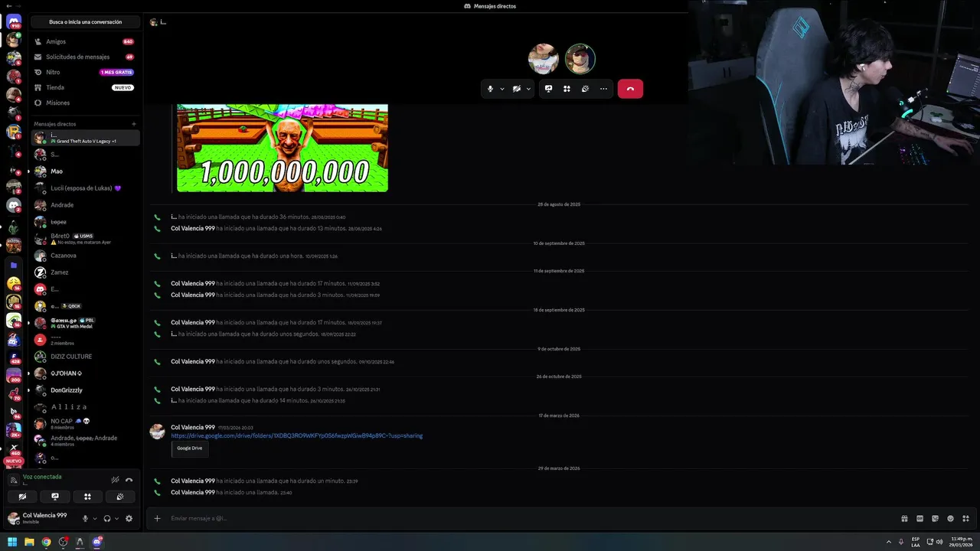Click Col Valencia 999 avatar by Drive message
This screenshot has width=980, height=551.
point(157,432)
